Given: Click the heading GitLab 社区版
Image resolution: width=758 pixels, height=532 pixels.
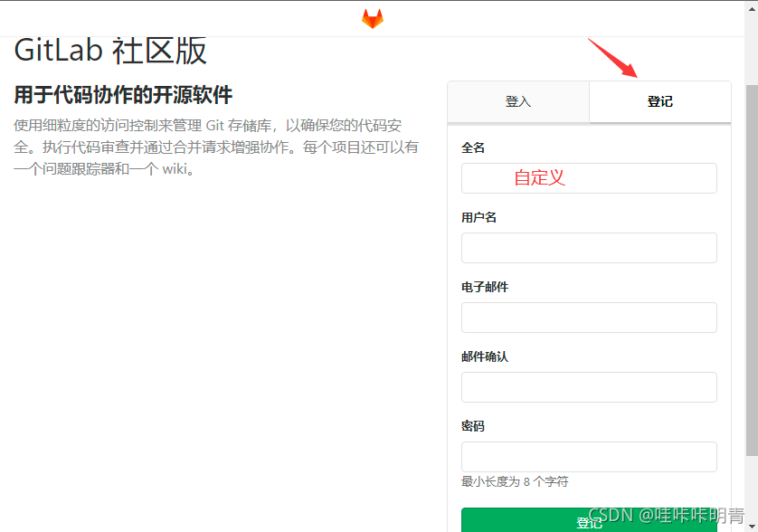Looking at the screenshot, I should coord(110,51).
